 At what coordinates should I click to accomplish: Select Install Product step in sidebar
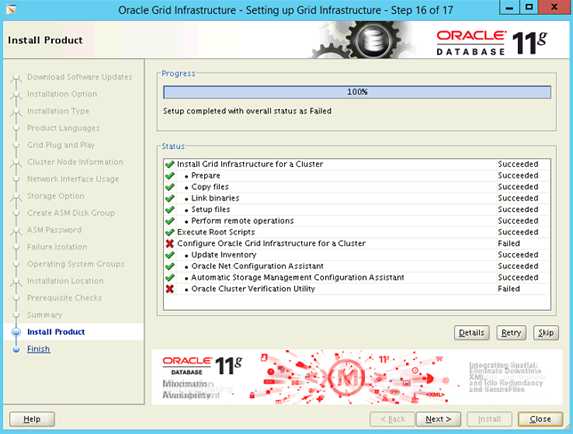pos(56,332)
